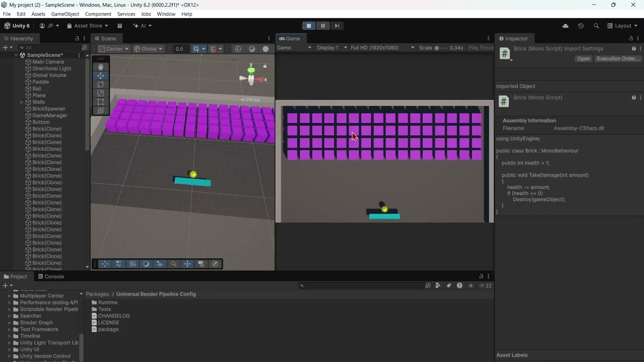Toggle snap increment button in Scene toolbar
The height and width of the screenshot is (362, 644).
click(213, 49)
